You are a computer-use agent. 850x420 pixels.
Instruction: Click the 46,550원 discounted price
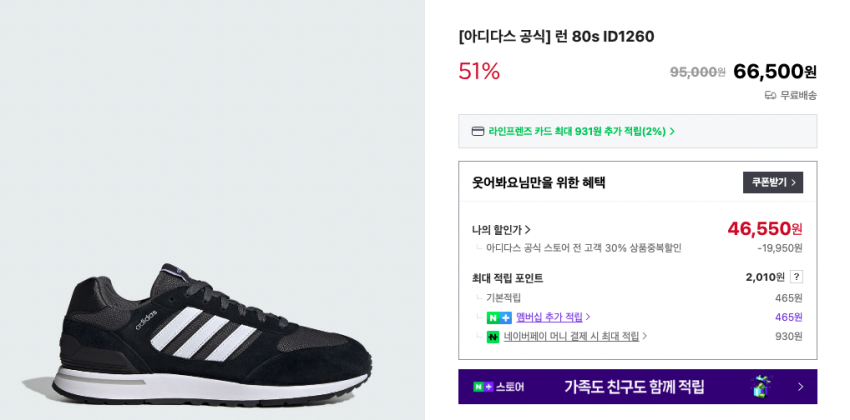pyautogui.click(x=764, y=229)
